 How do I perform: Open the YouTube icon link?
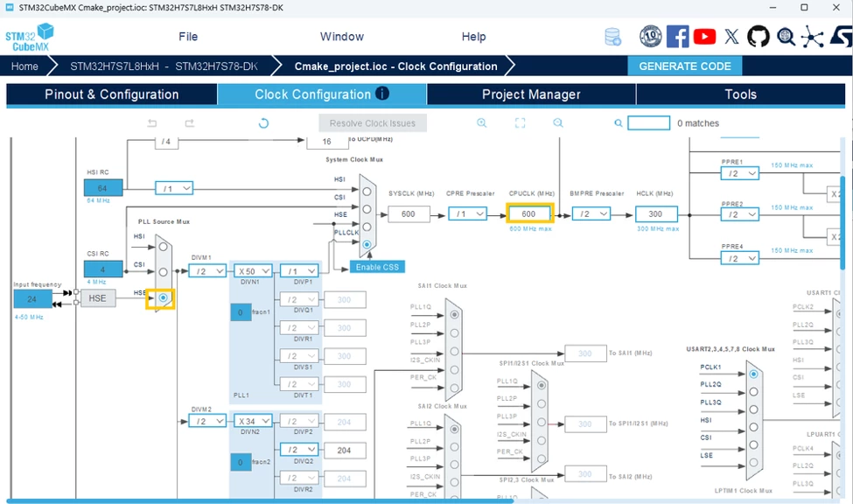704,37
